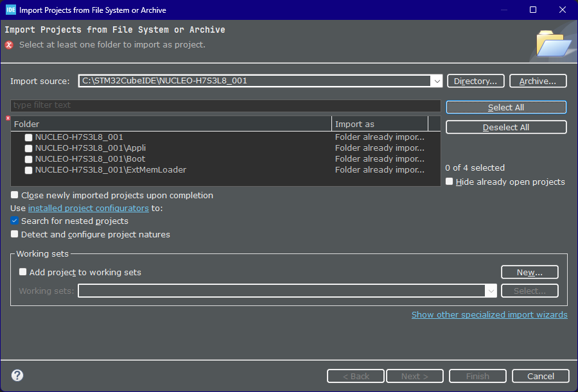Click the '0 of 4 selected' status text
Screen dimensions: 578x392
(475, 167)
